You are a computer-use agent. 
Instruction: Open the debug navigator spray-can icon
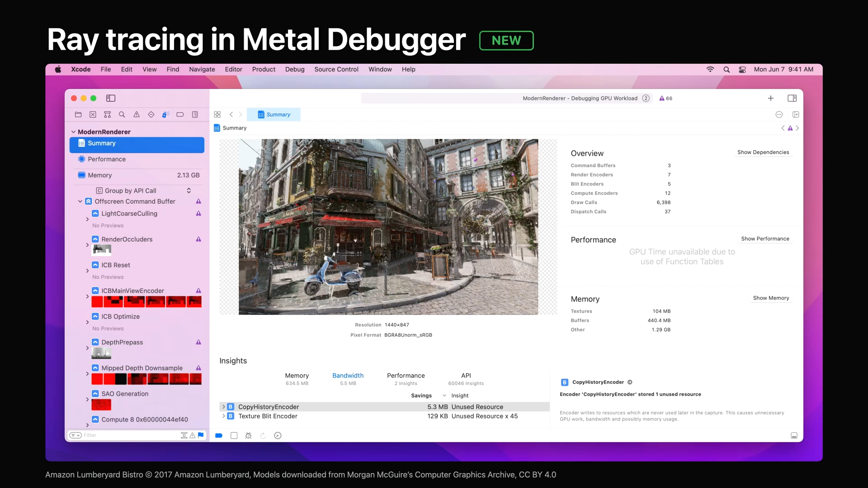[x=165, y=115]
